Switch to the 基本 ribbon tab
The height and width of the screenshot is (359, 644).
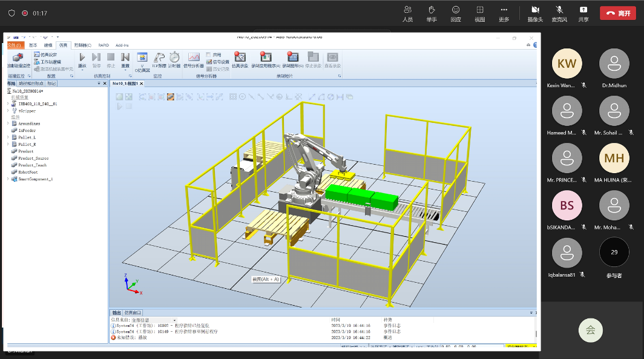(x=33, y=45)
